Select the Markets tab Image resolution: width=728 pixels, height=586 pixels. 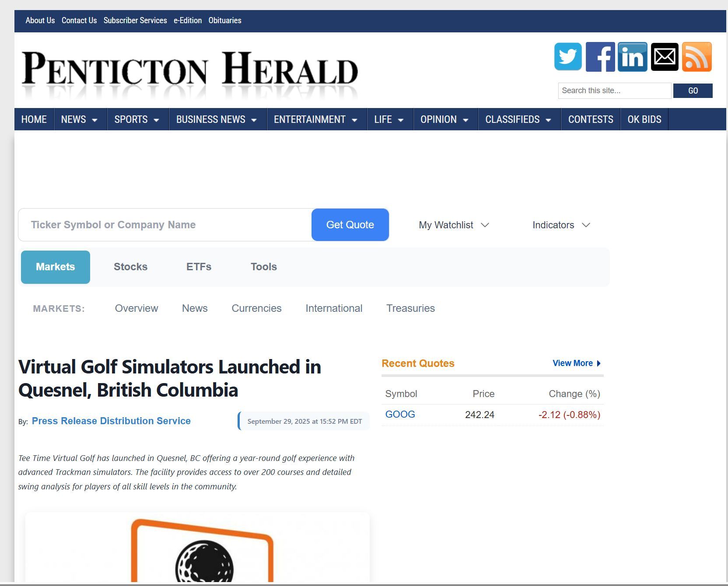[x=56, y=267]
